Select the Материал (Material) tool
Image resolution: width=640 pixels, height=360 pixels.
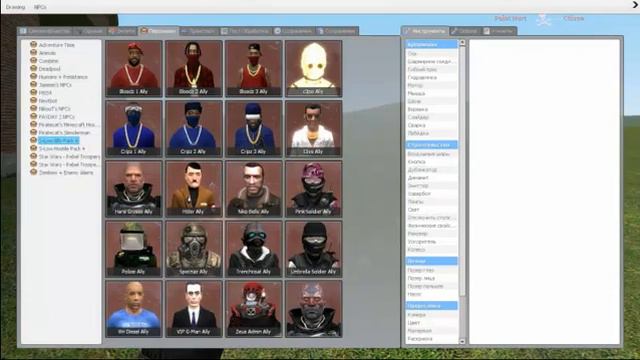431,331
